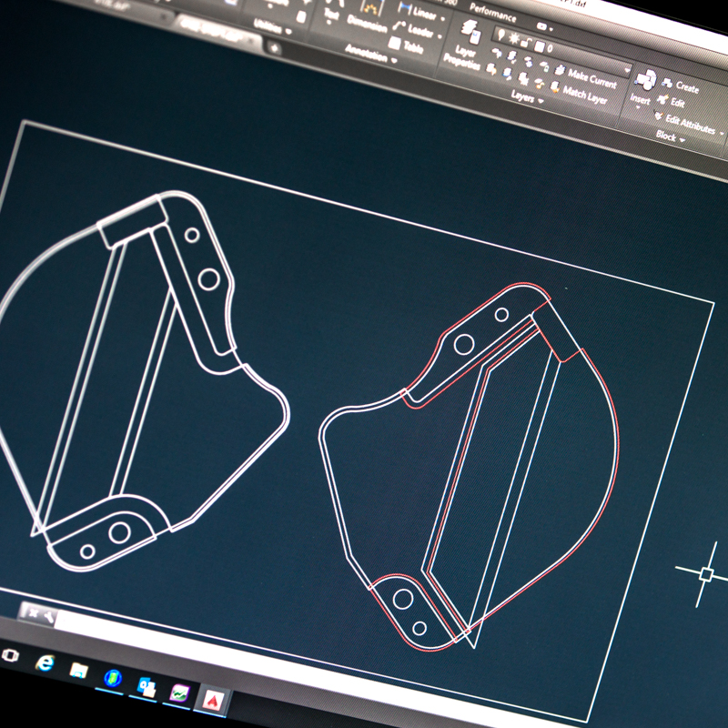Open Internet Explorer from the taskbar
This screenshot has height=728, width=728.
pos(45,662)
